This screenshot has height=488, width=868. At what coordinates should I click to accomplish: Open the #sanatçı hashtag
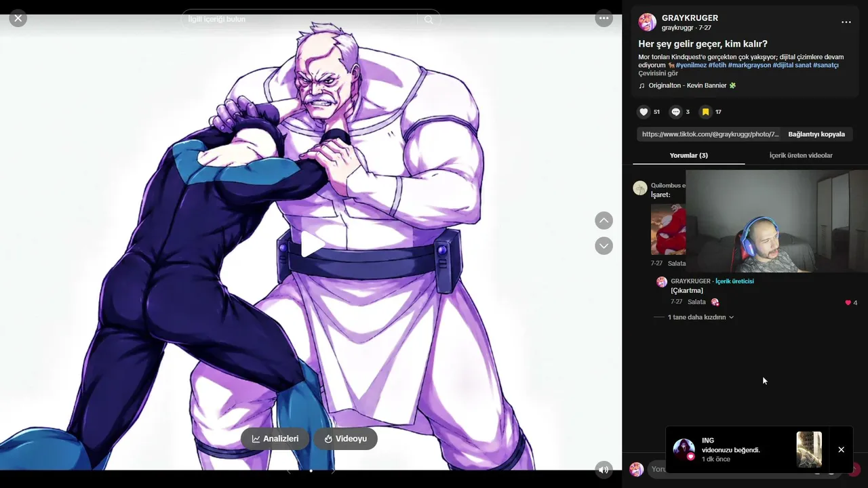click(826, 66)
